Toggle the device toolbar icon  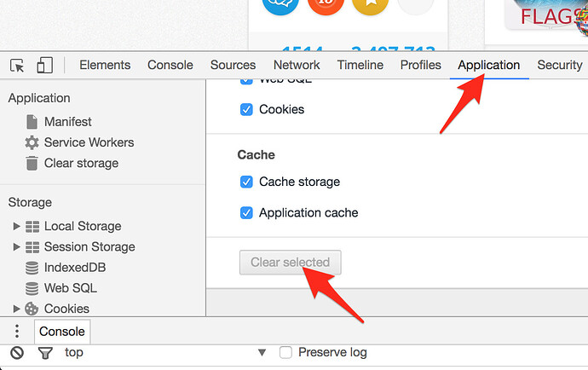[x=44, y=65]
